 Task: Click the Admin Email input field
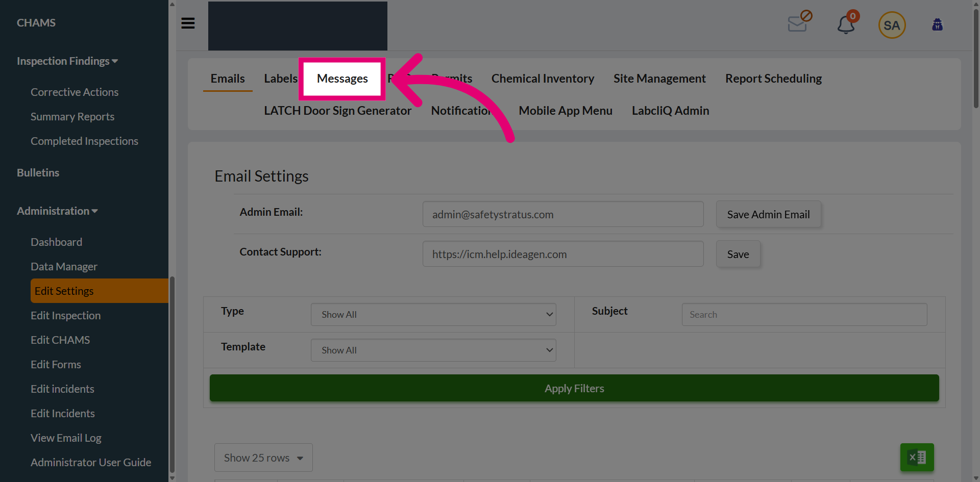click(563, 214)
